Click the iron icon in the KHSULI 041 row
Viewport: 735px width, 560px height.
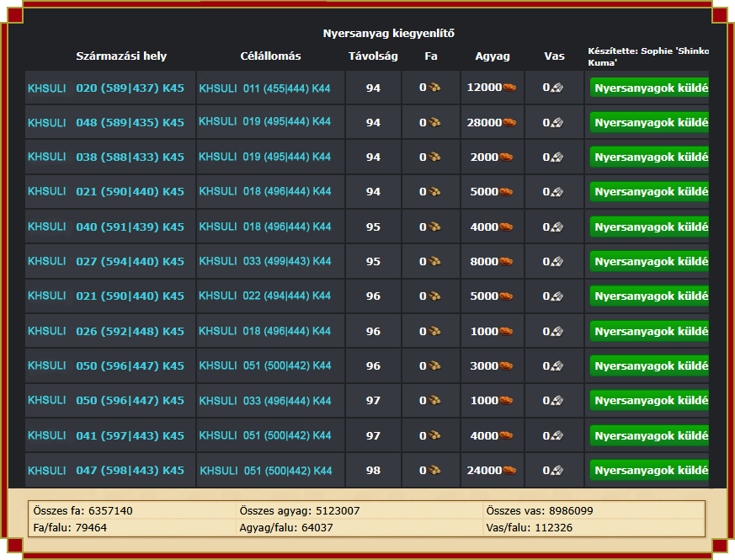(557, 435)
